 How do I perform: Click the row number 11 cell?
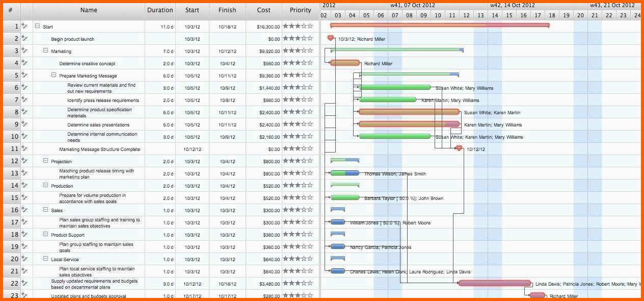click(11, 149)
